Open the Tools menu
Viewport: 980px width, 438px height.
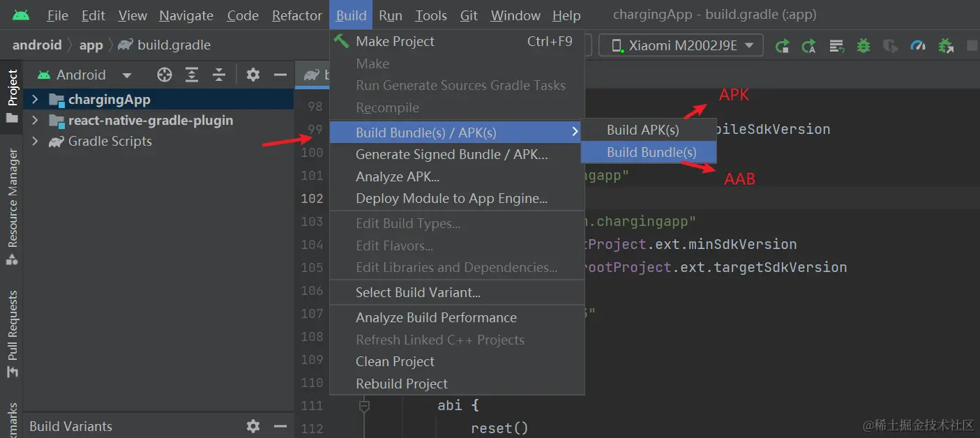click(x=431, y=15)
